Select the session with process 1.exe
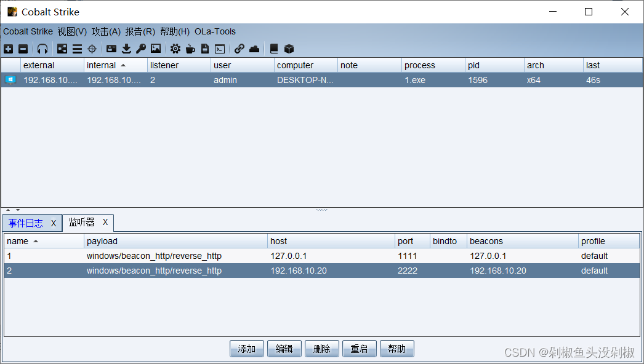The height and width of the screenshot is (364, 644). coord(322,80)
